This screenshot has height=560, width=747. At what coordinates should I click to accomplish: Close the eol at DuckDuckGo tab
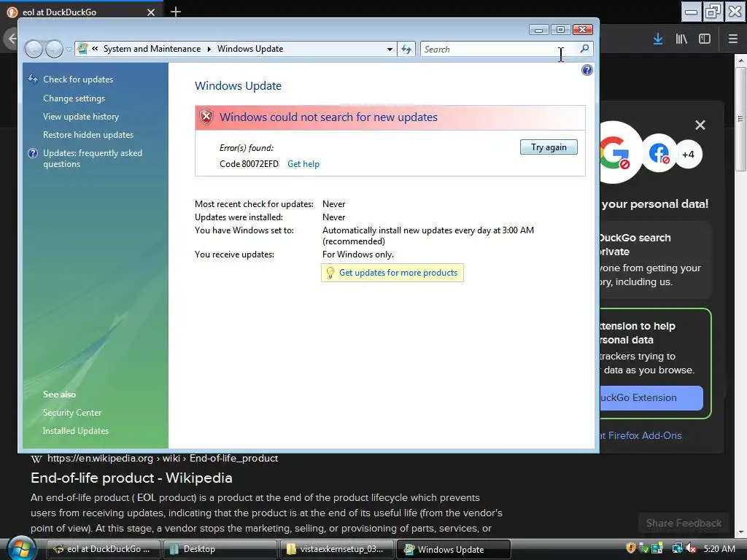(x=151, y=12)
